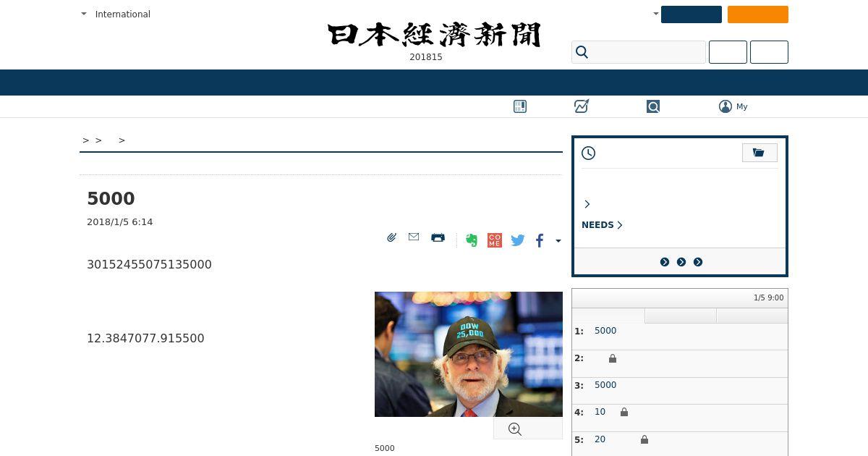Open ranking item 5 titled 20

600,439
